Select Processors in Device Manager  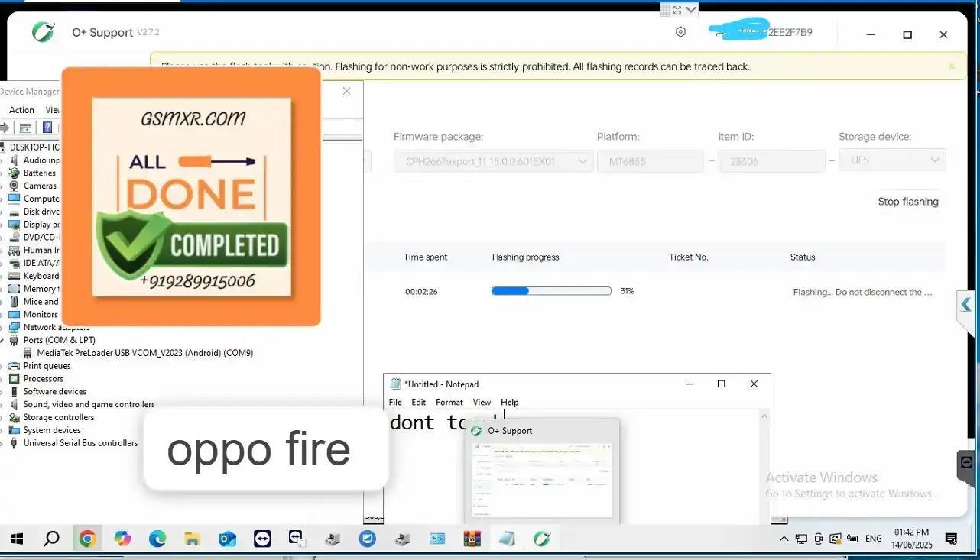coord(44,379)
